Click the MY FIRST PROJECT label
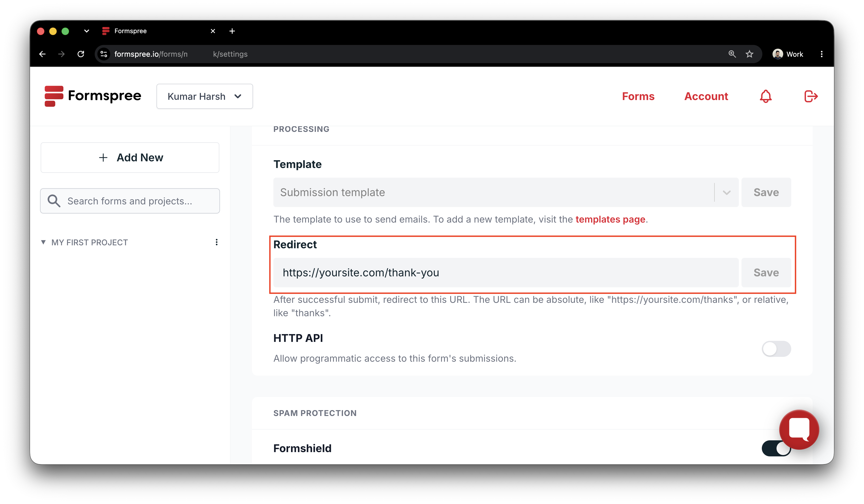Screen dimensions: 864x504 point(90,242)
